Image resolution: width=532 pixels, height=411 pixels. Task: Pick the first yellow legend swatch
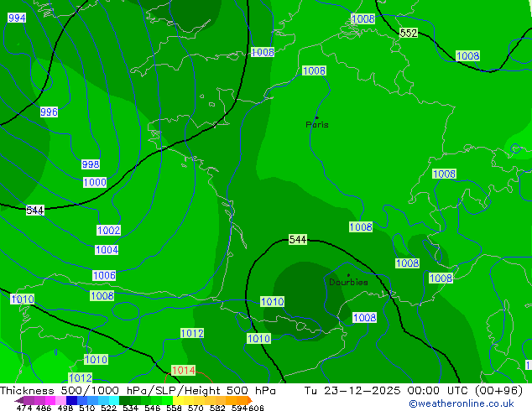[178, 400]
